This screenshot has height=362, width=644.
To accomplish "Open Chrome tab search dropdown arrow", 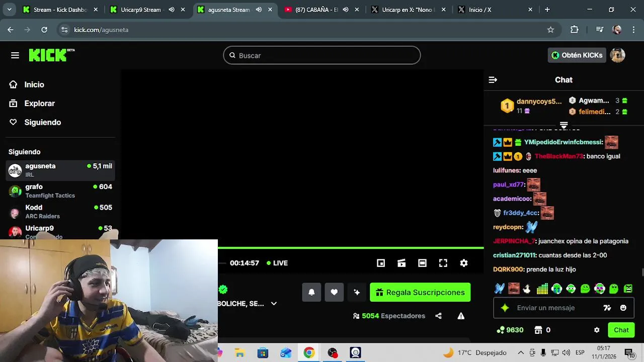I will [9, 10].
